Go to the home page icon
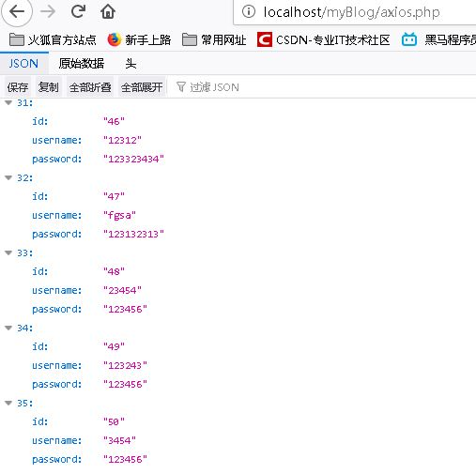 (x=108, y=12)
